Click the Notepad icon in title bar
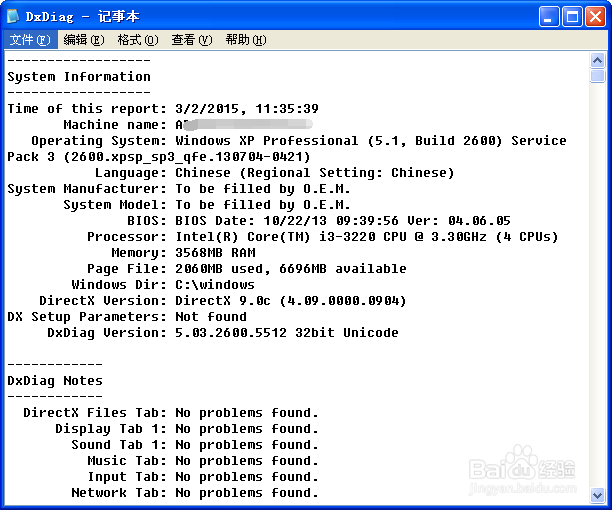The width and height of the screenshot is (612, 510). [13, 16]
